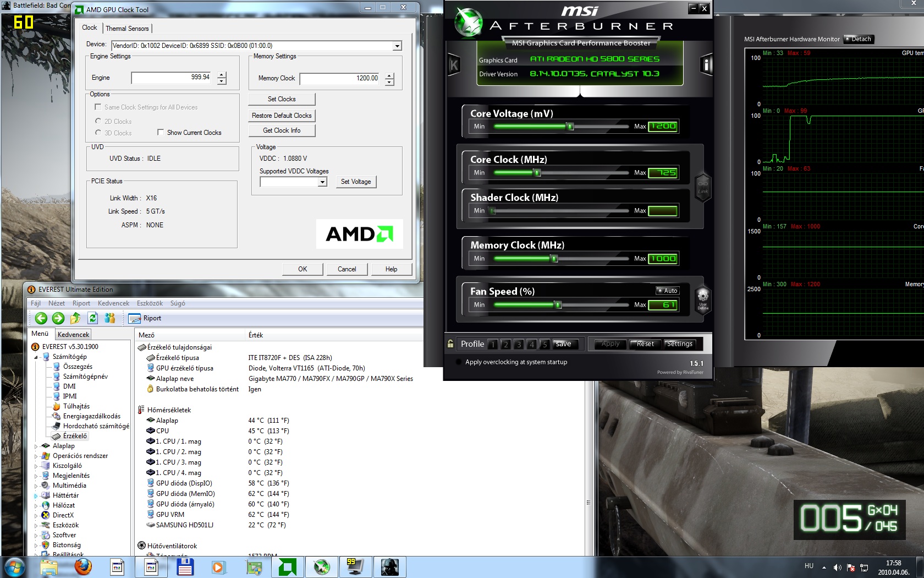Open the Riport toolbar item in EVEREST

pyautogui.click(x=145, y=318)
